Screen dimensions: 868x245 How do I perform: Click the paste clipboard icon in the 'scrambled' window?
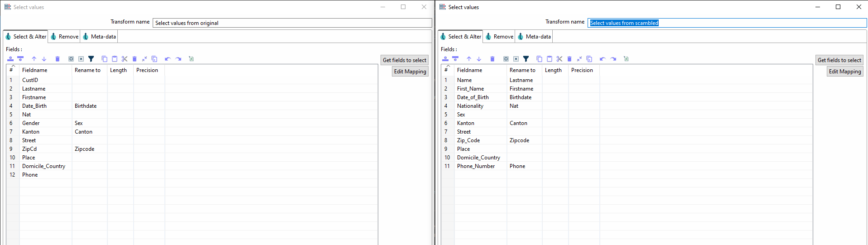pos(550,59)
